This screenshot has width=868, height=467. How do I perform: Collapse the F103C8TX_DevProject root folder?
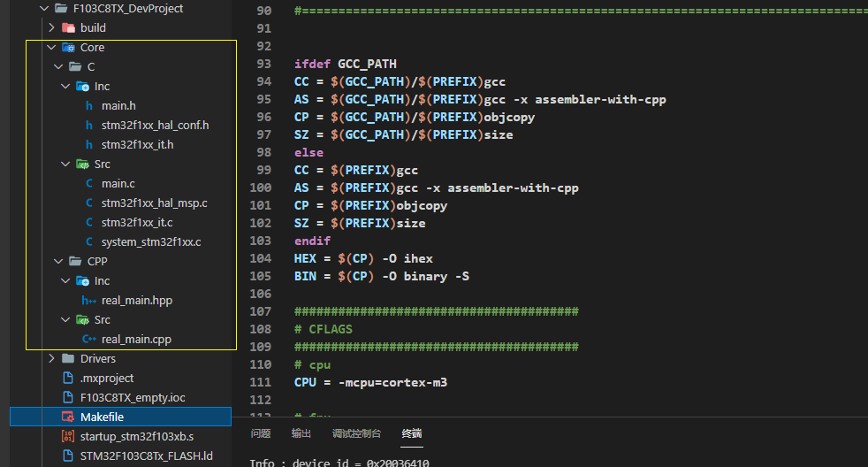click(44, 8)
